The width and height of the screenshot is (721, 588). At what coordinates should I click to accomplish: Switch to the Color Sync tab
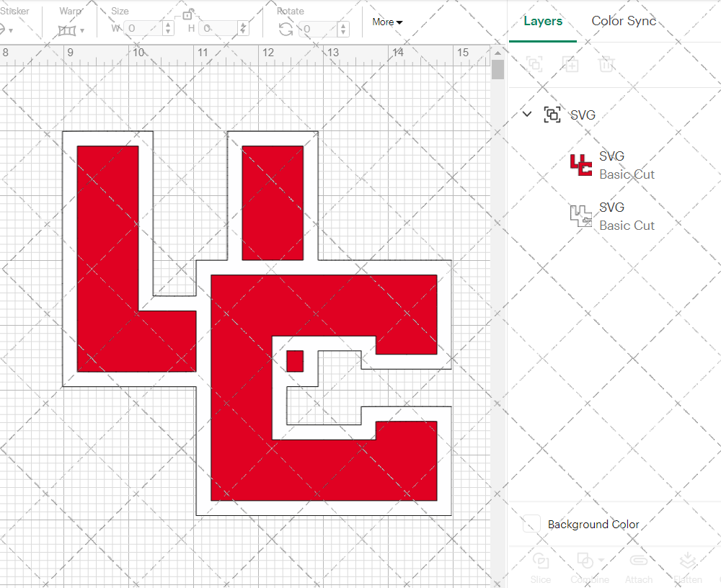pyautogui.click(x=624, y=22)
